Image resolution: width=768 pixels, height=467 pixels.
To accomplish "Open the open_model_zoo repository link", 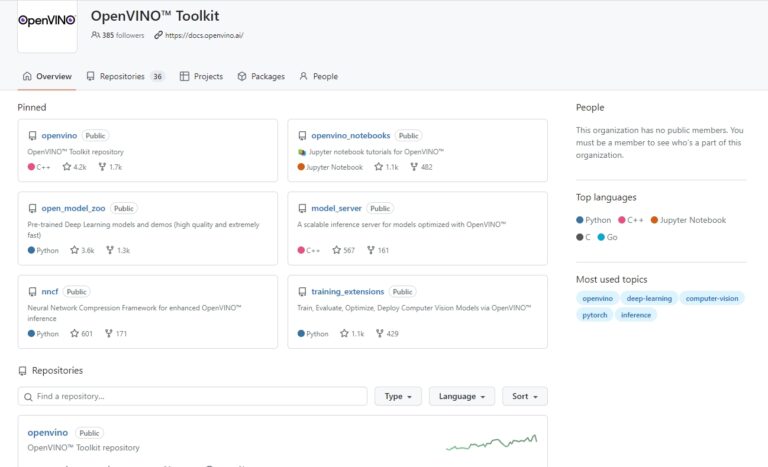I will click(72, 209).
